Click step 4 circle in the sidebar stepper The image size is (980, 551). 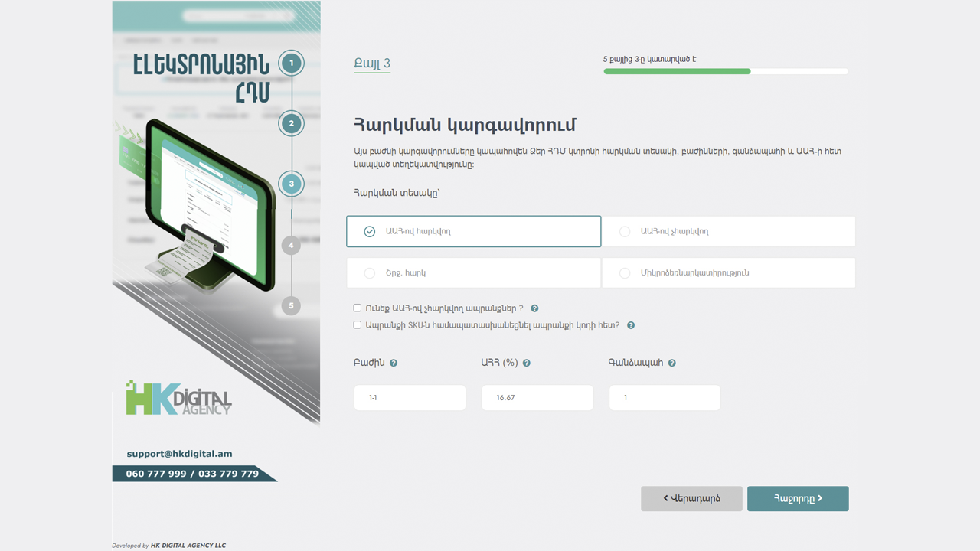pos(291,246)
